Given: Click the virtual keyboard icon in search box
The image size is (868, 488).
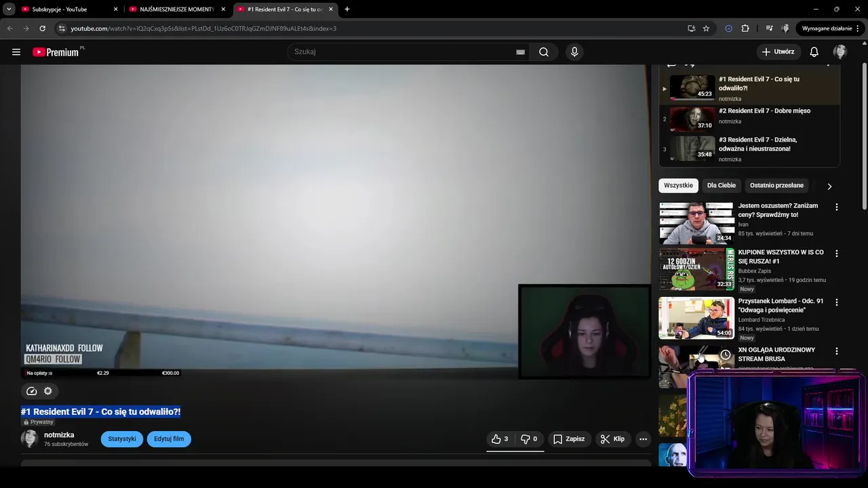Looking at the screenshot, I should [520, 52].
